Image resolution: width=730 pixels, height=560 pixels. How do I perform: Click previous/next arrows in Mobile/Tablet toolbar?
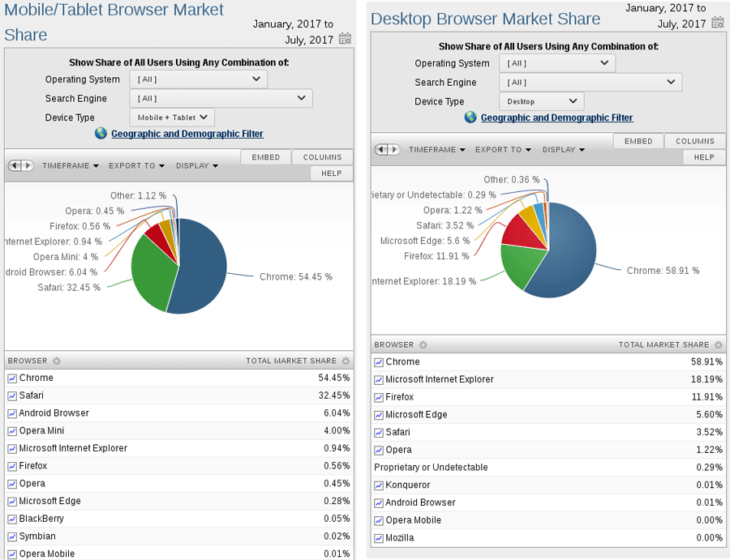click(x=21, y=165)
